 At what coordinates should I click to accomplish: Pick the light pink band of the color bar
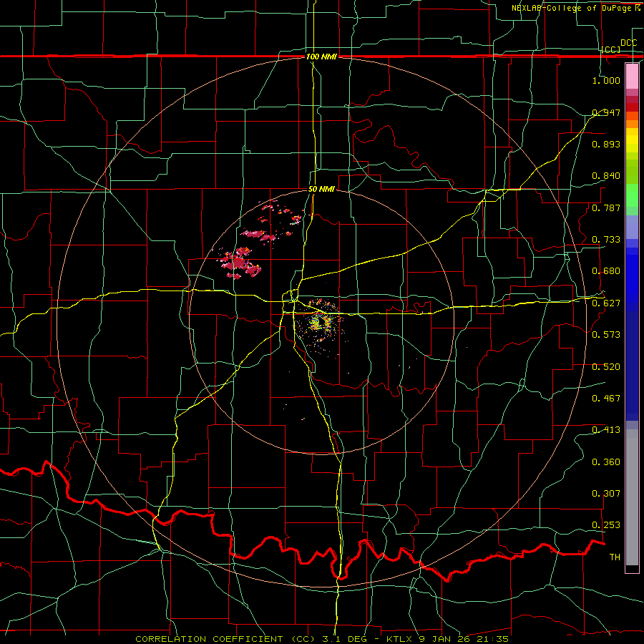pos(632,76)
